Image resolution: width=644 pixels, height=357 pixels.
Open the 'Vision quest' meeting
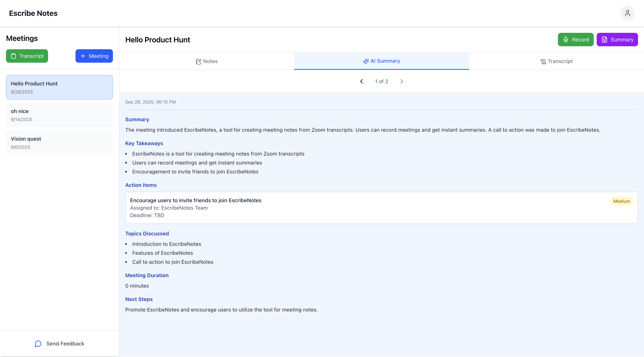tap(59, 142)
